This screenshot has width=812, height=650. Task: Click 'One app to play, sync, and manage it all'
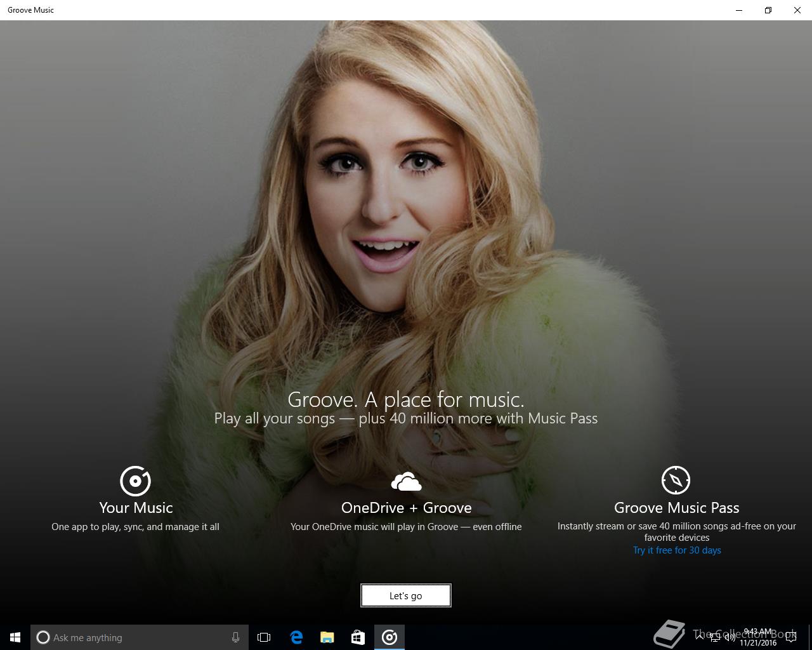(x=135, y=527)
